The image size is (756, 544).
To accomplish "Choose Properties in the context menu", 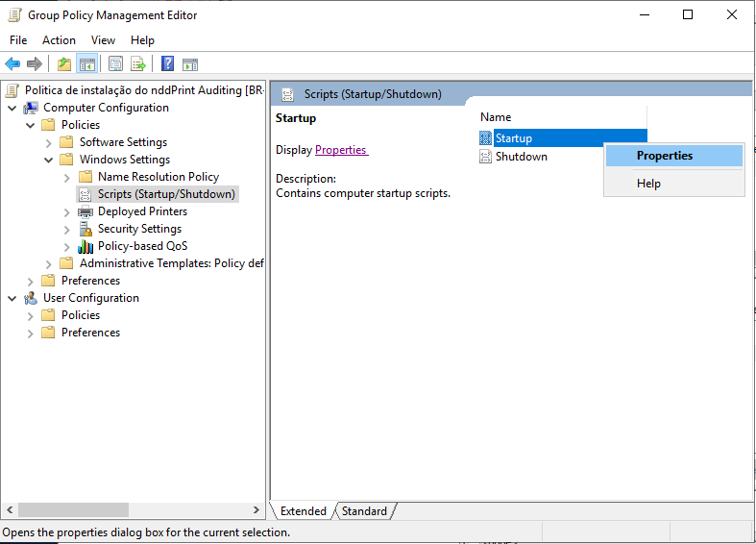I will (665, 156).
